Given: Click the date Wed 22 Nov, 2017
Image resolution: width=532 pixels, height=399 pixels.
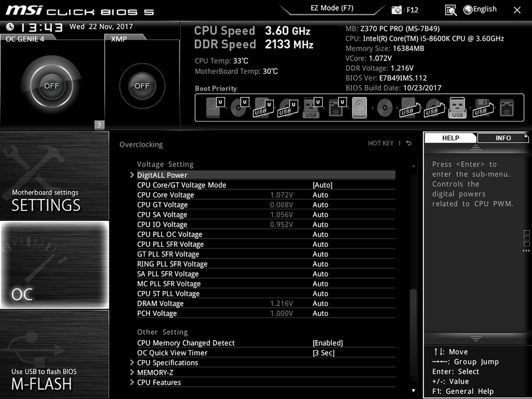Looking at the screenshot, I should coord(101,27).
